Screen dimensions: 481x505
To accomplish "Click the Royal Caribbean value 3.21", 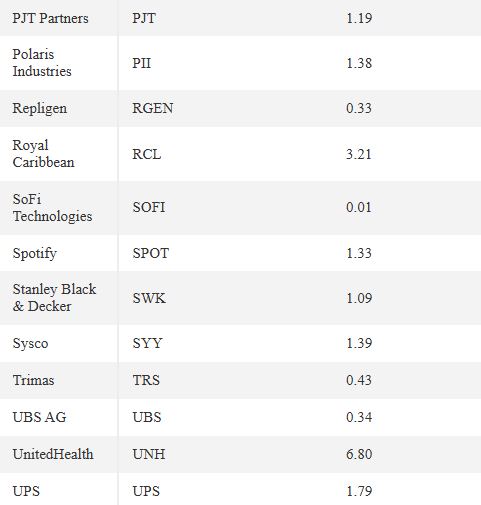I will point(359,154).
